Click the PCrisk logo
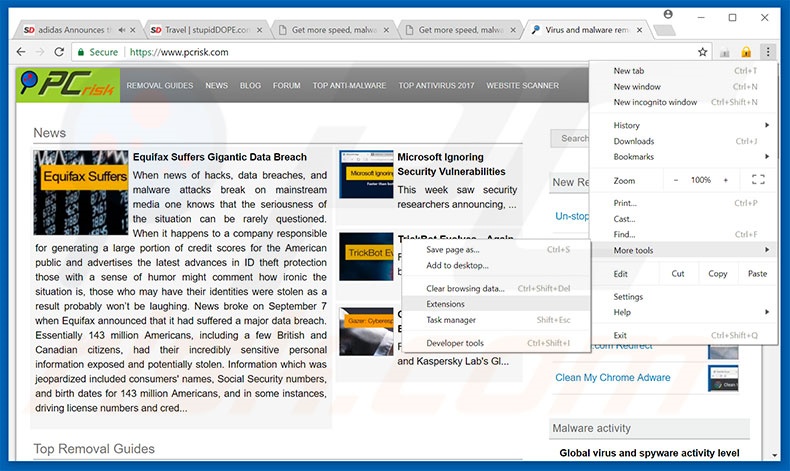Image resolution: width=790 pixels, height=471 pixels. (68, 85)
